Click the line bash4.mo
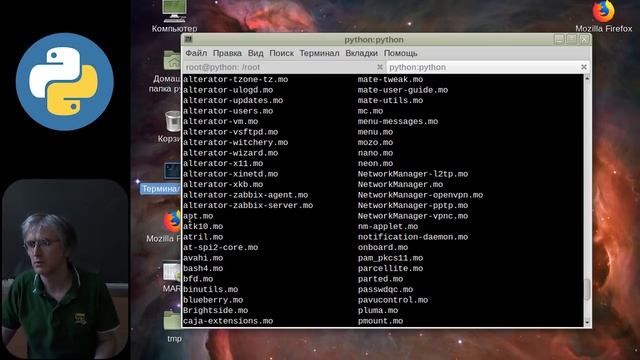 coord(203,269)
